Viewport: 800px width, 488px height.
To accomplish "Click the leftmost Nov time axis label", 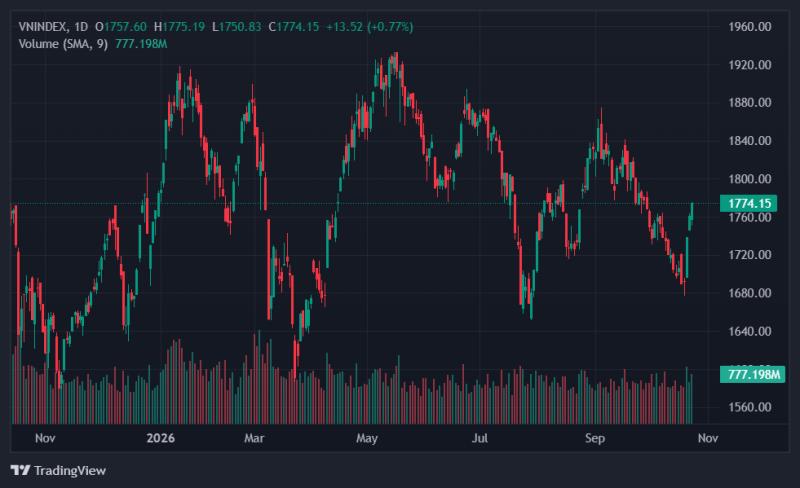I will (45, 438).
